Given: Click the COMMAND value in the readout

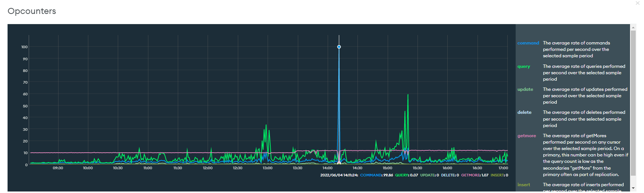Looking at the screenshot, I should click(x=387, y=175).
